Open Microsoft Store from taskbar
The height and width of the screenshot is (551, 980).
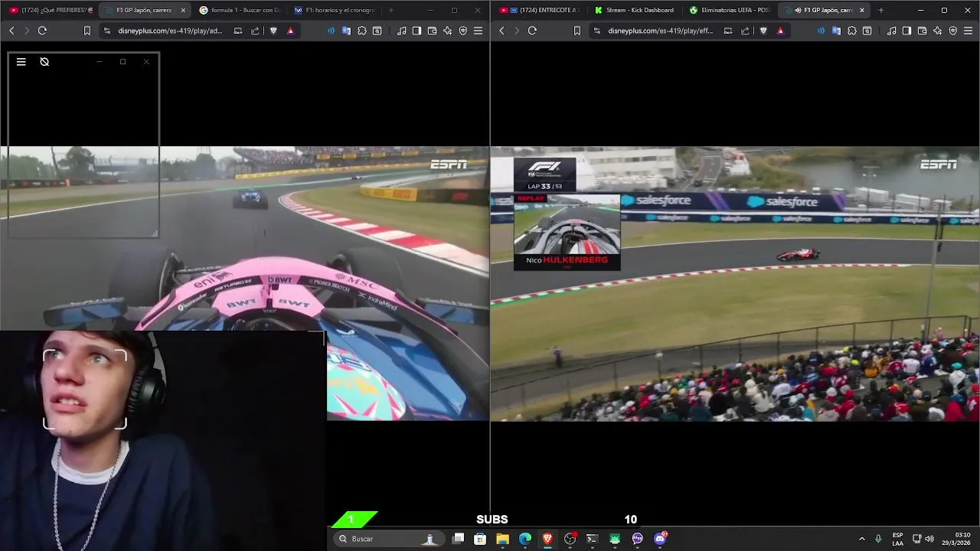480,539
